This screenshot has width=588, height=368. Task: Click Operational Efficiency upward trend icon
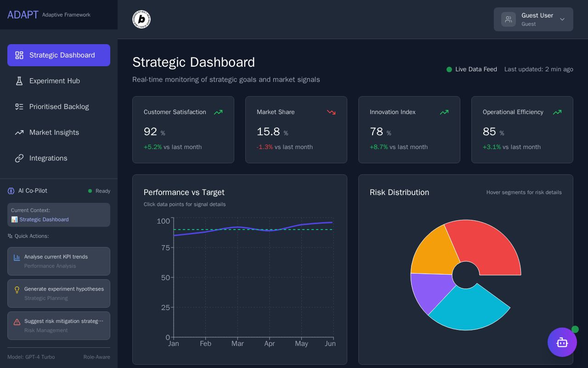pos(557,112)
